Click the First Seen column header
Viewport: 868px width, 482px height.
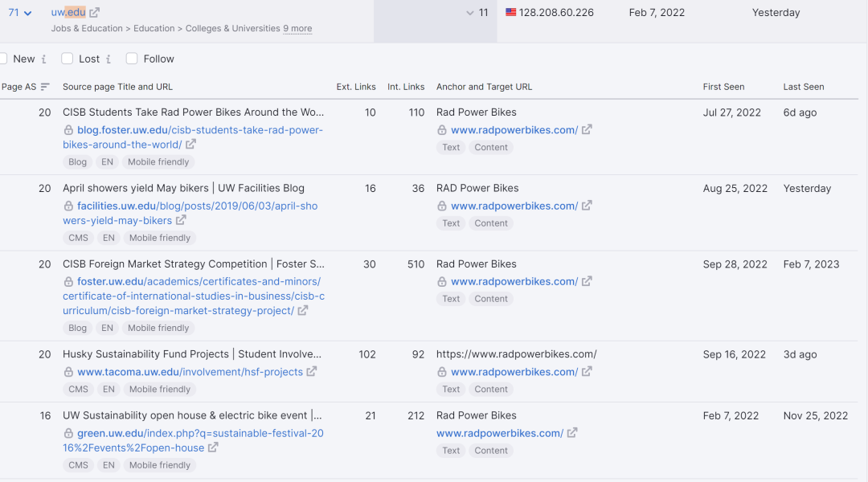tap(723, 87)
